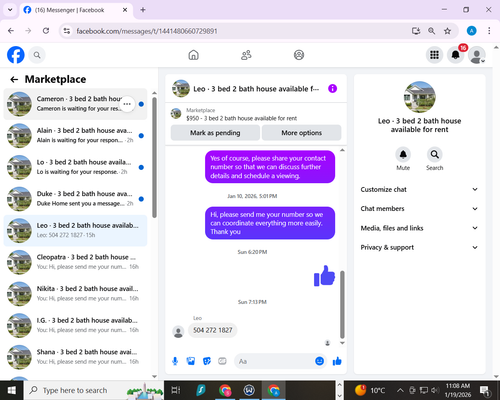This screenshot has height=400, width=500.
Task: Open Chrome zoom magnifier icon
Action: coord(431,31)
